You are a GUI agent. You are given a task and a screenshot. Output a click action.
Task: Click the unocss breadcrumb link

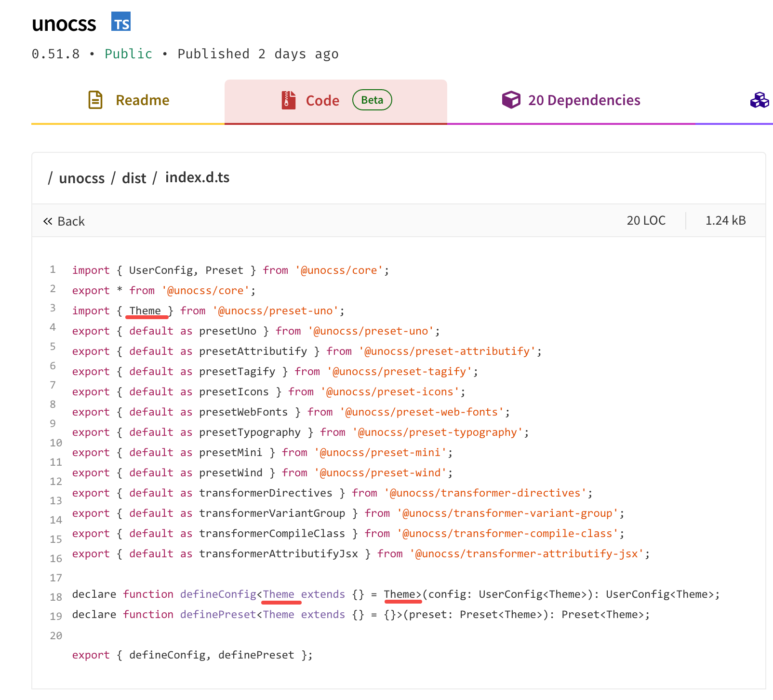(x=82, y=178)
